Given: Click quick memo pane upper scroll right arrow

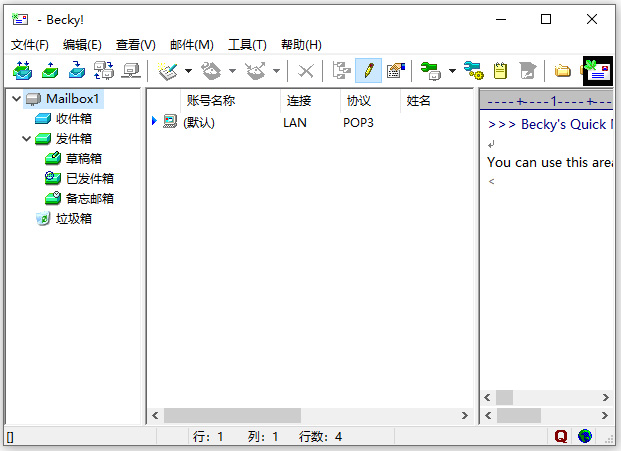Looking at the screenshot, I should (606, 397).
